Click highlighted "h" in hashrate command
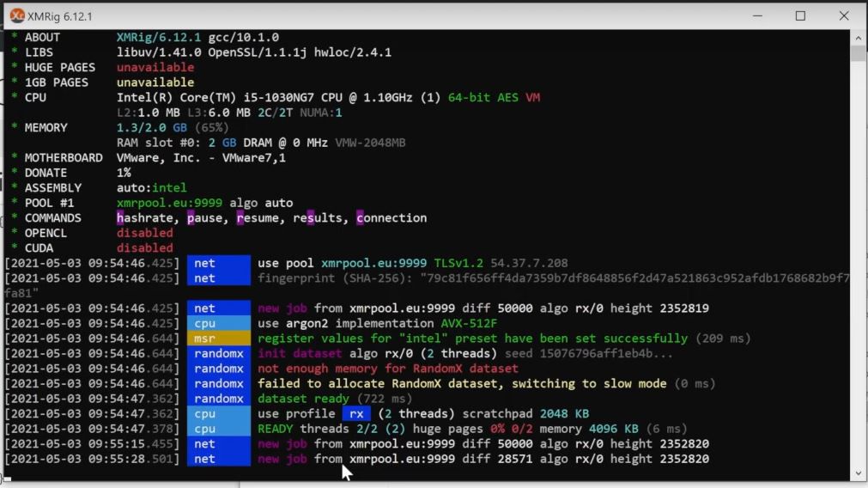The width and height of the screenshot is (868, 488). point(121,218)
